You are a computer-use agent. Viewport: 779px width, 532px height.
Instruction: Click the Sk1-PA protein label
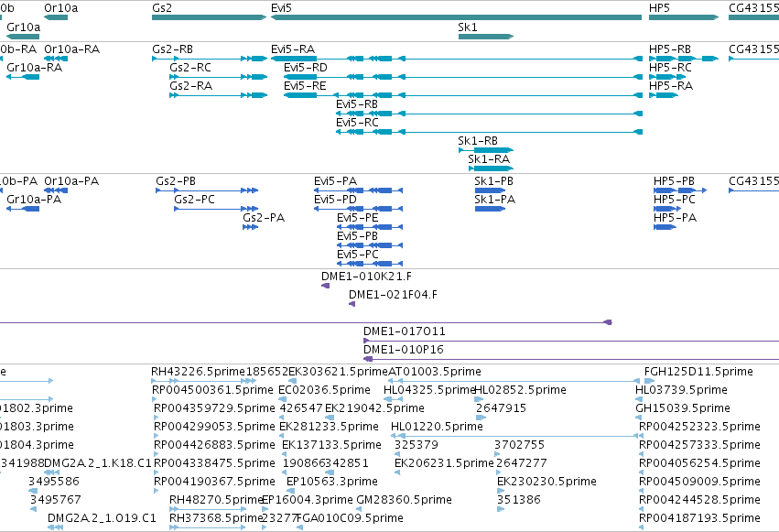pyautogui.click(x=495, y=200)
